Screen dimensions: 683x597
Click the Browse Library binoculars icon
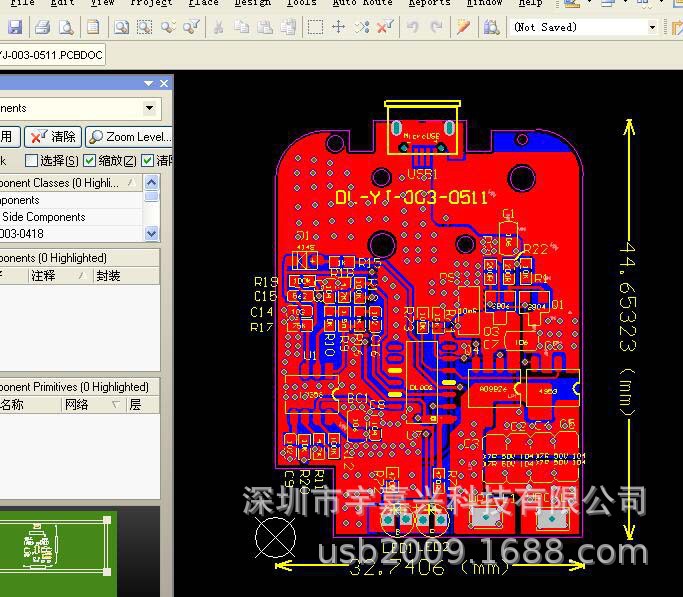[491, 27]
